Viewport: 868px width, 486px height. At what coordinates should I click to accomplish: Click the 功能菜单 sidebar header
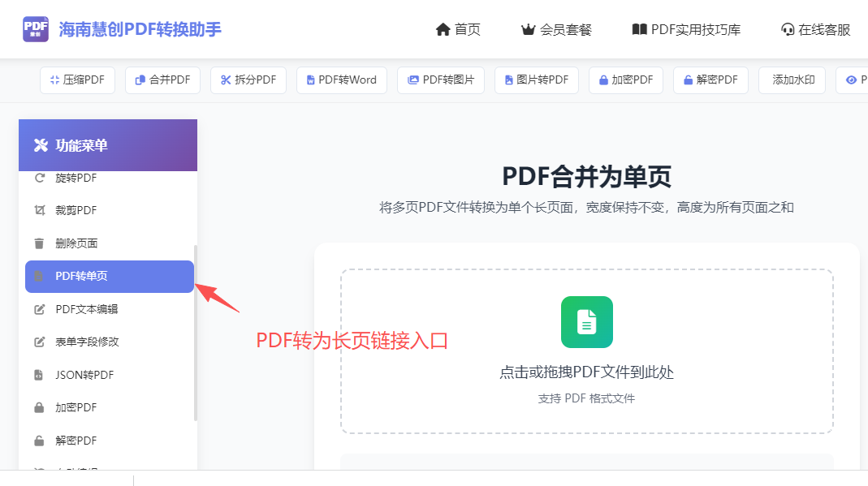pos(108,145)
